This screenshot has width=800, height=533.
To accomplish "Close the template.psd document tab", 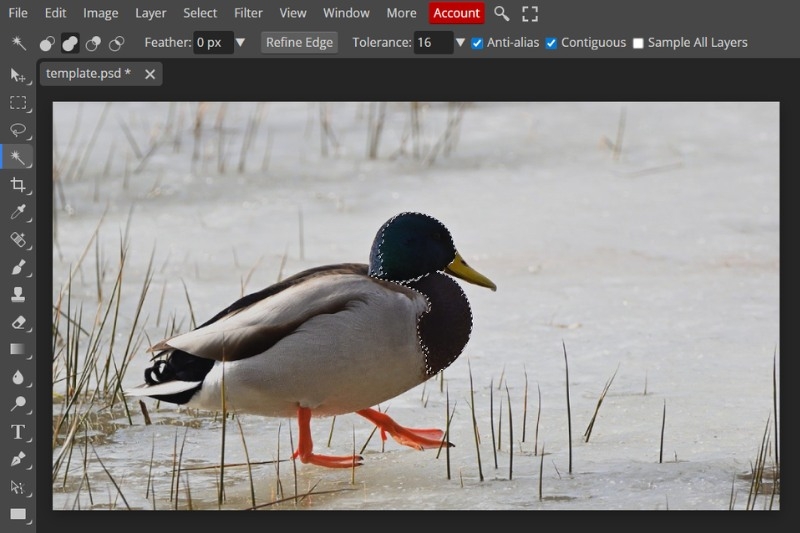I will click(150, 74).
